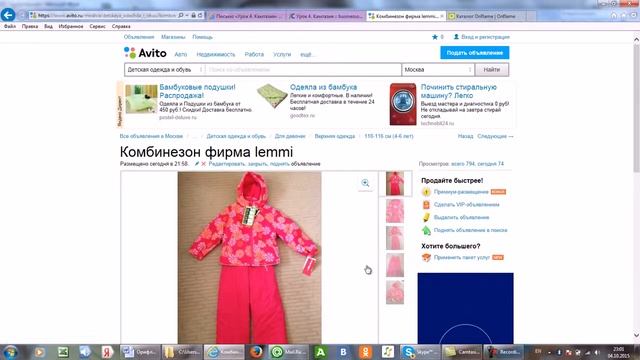Click the green A icon on the taskbar

click(x=321, y=352)
